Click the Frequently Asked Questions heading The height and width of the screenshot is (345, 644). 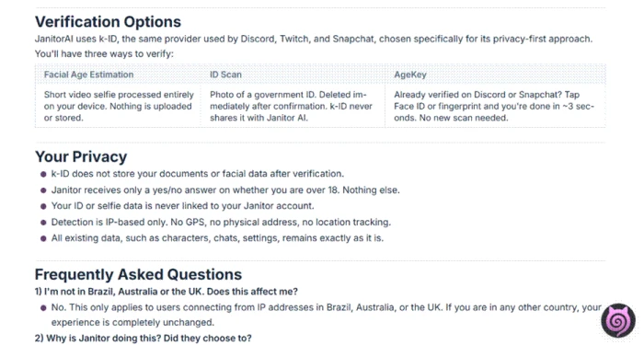[x=138, y=274]
